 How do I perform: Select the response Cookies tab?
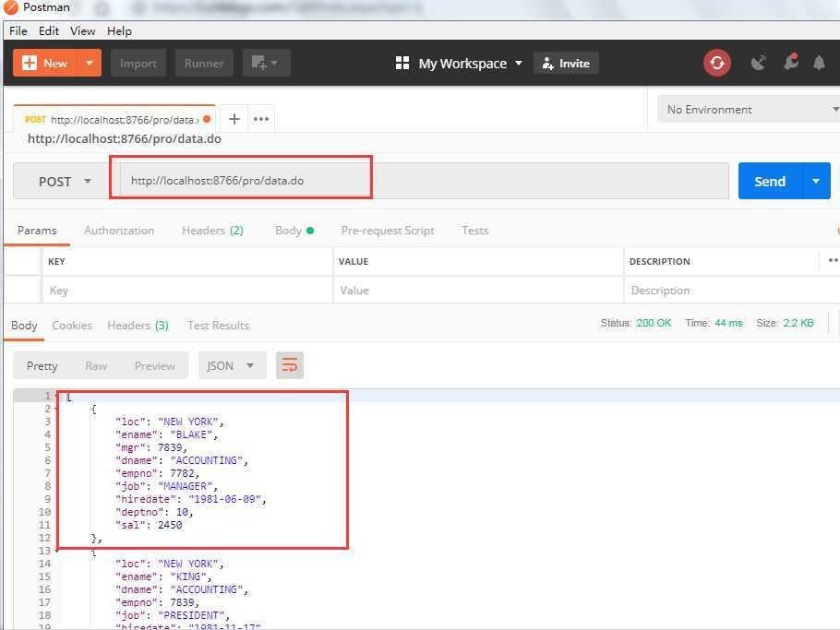click(x=72, y=326)
